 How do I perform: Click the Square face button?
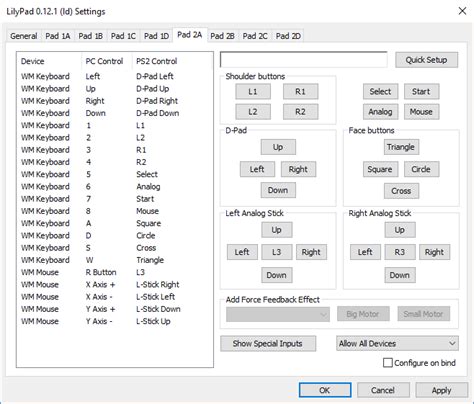click(x=380, y=169)
